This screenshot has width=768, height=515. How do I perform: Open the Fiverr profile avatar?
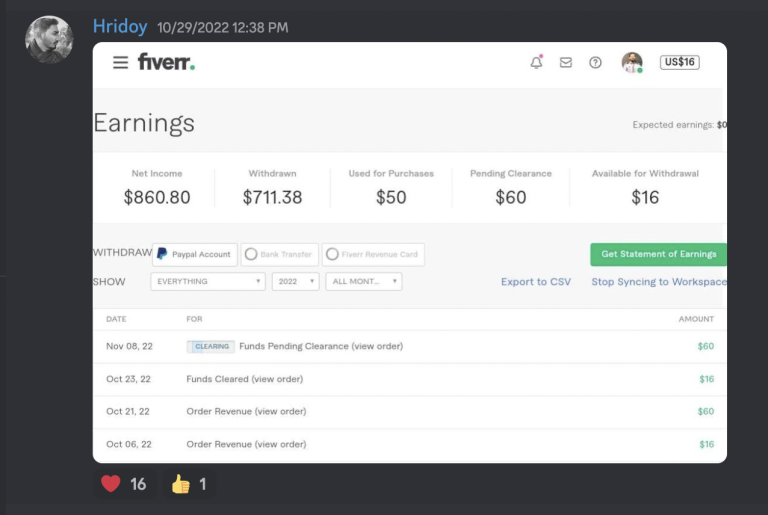tap(632, 62)
